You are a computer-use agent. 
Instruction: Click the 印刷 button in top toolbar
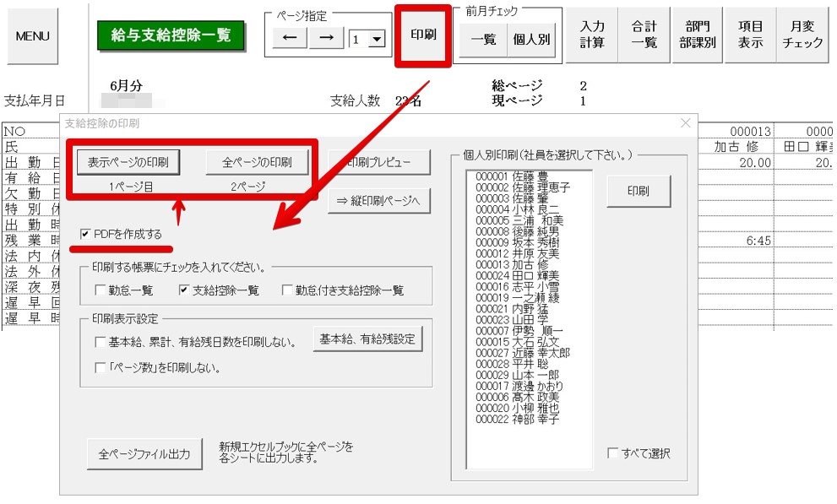tap(424, 36)
